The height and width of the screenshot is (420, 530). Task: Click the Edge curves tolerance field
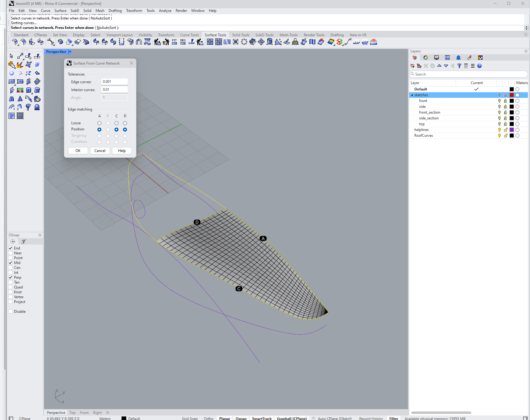(x=114, y=82)
